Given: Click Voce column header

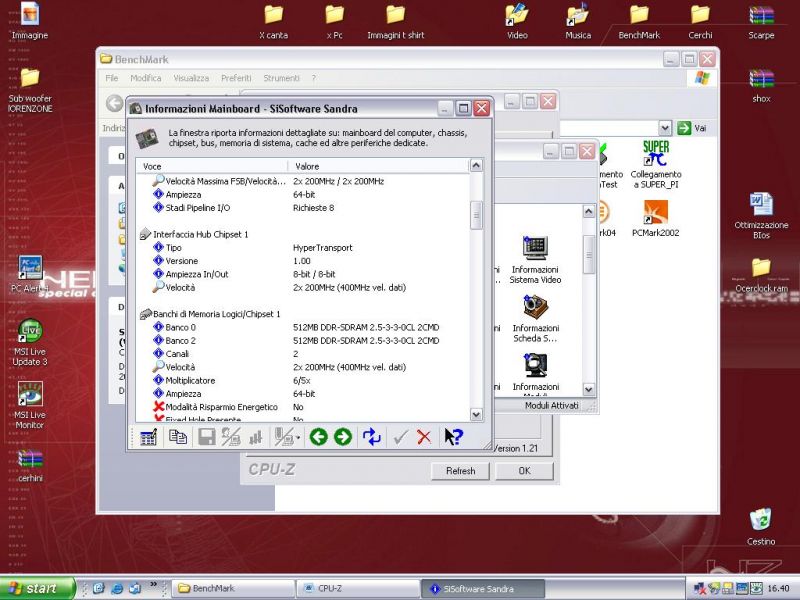Looking at the screenshot, I should [x=212, y=166].
